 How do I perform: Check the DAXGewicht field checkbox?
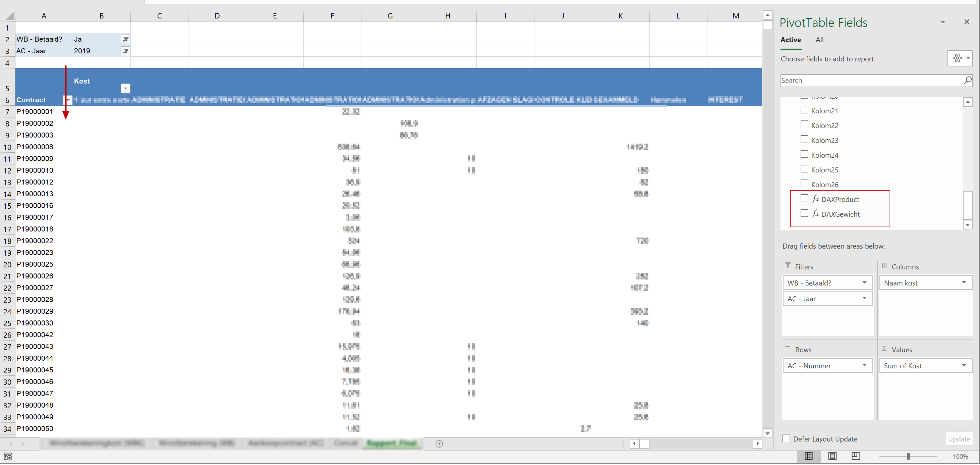click(804, 213)
